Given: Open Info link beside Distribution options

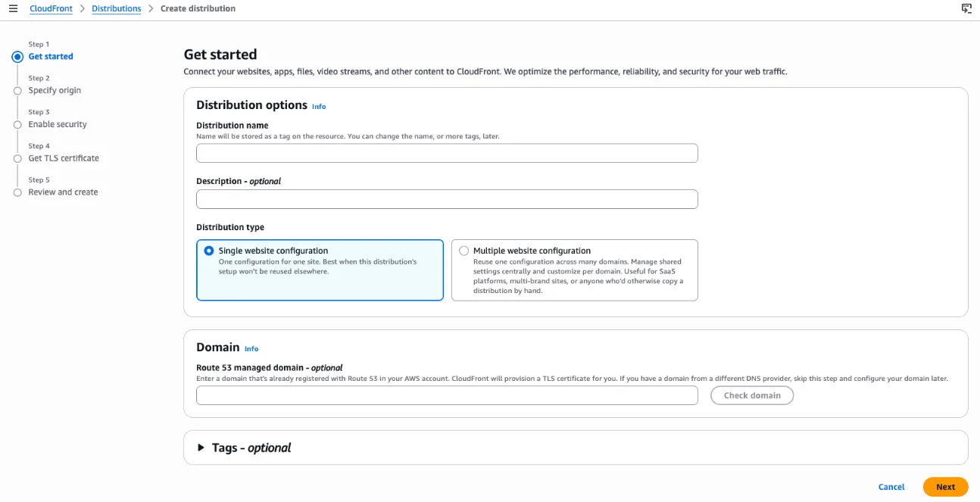Looking at the screenshot, I should tap(319, 107).
